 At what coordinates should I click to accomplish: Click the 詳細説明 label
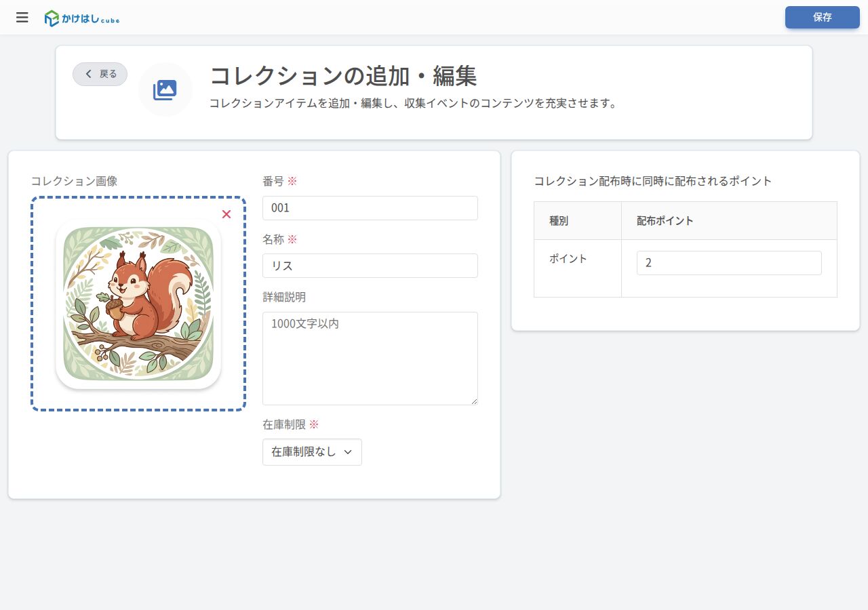pyautogui.click(x=284, y=297)
